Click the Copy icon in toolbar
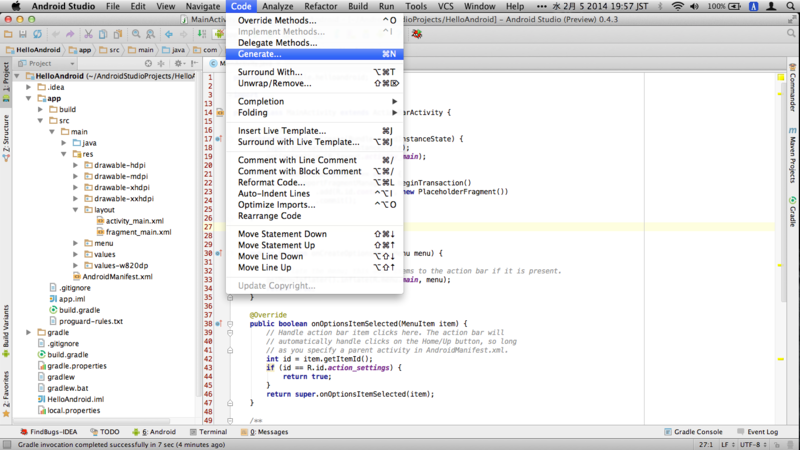This screenshot has width=800, height=450. pyautogui.click(x=103, y=34)
